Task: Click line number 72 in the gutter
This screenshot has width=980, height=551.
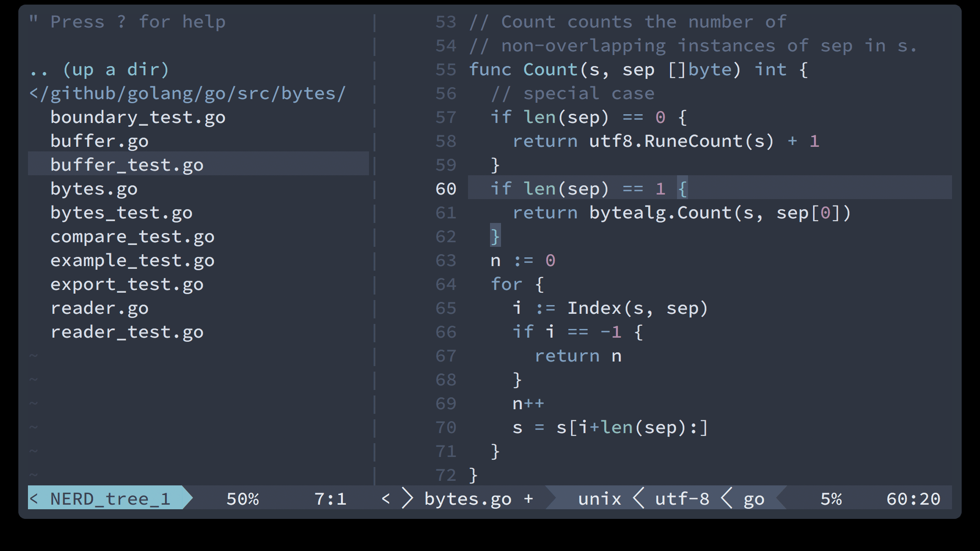Action: click(x=446, y=475)
